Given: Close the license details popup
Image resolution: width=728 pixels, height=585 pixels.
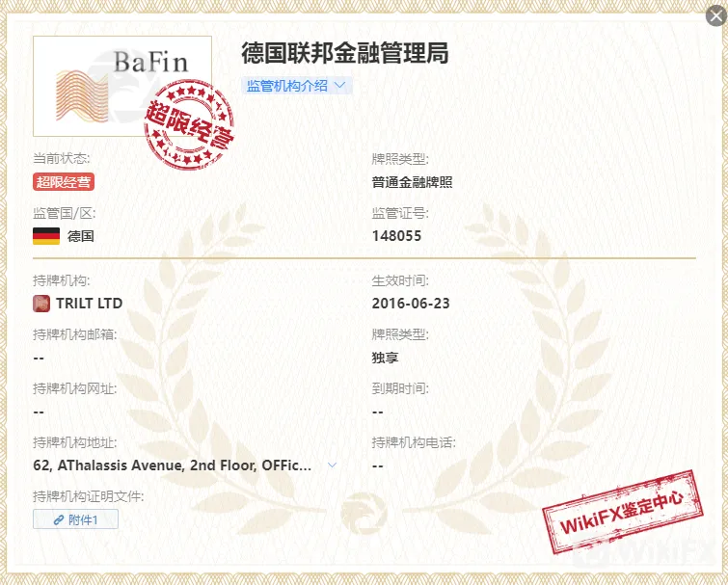Looking at the screenshot, I should 716,16.
